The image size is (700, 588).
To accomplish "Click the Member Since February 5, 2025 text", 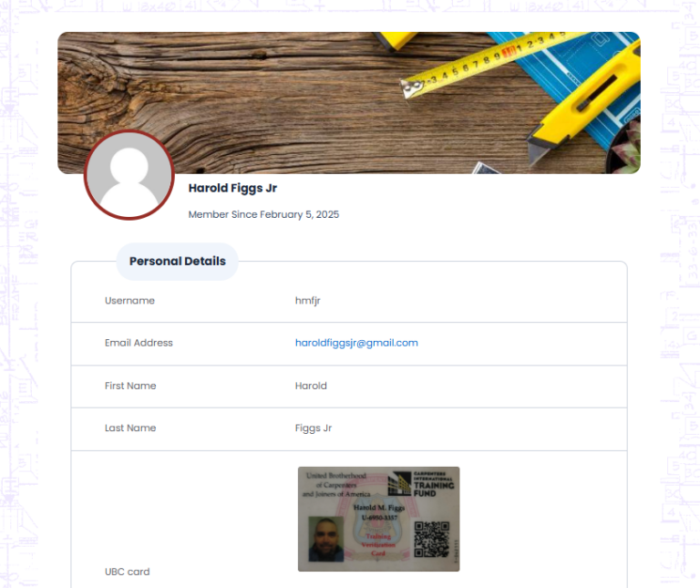I will [263, 214].
